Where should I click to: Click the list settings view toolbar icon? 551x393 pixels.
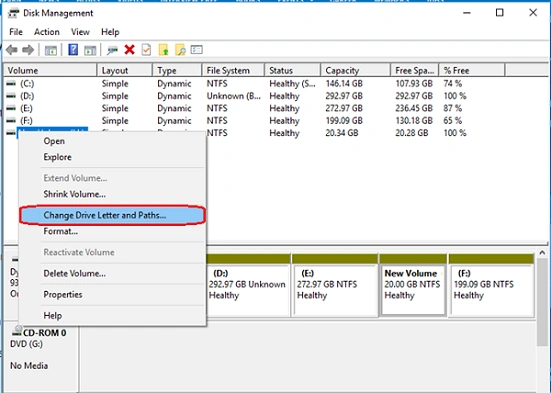pos(197,50)
